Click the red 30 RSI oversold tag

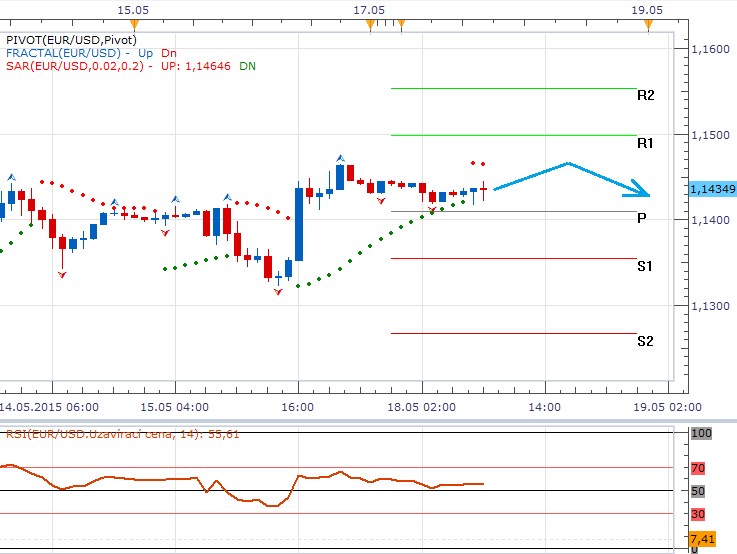click(698, 514)
